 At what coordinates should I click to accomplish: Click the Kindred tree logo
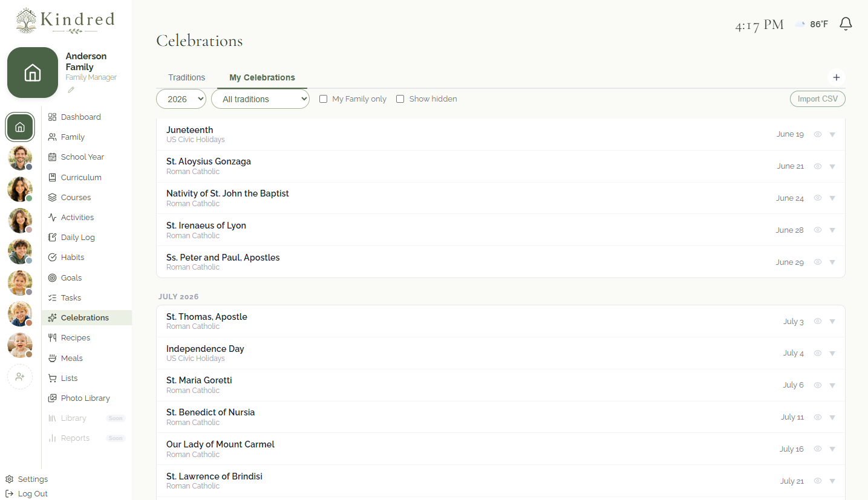[x=26, y=20]
